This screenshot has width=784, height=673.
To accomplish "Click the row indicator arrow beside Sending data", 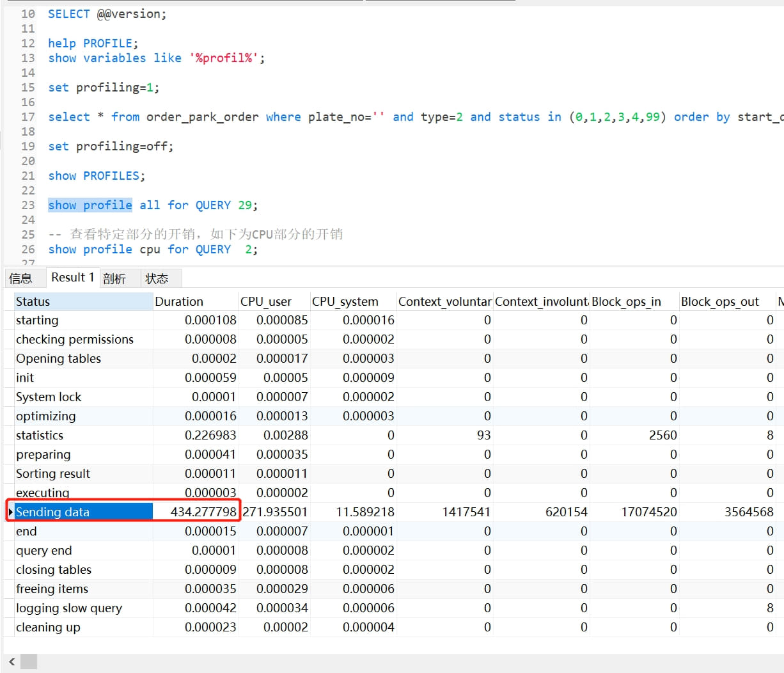I will point(11,512).
